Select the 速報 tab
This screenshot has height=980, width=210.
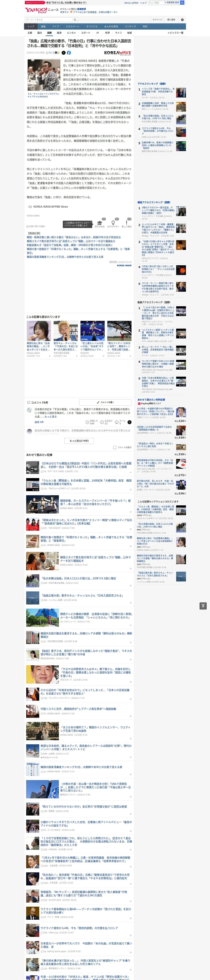[43, 26]
